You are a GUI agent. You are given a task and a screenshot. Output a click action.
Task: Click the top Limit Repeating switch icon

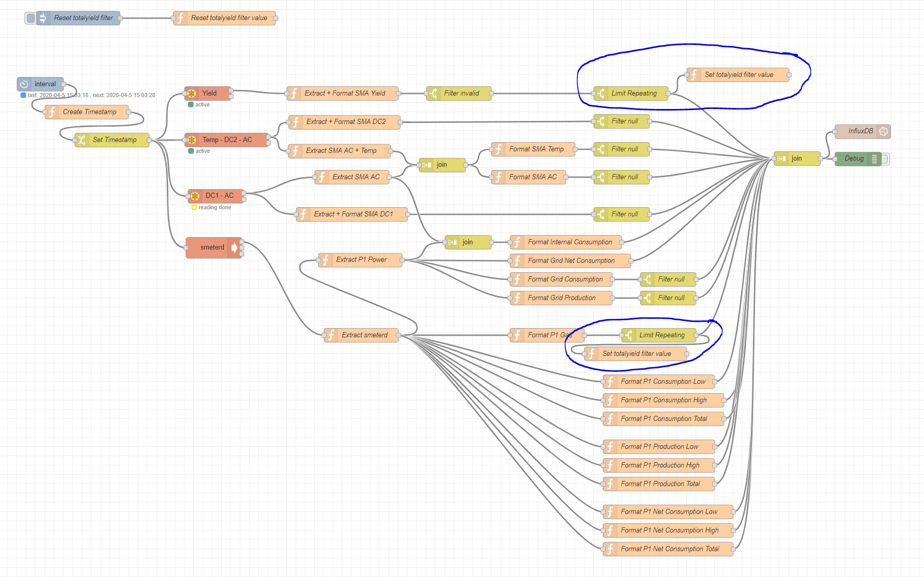point(600,93)
